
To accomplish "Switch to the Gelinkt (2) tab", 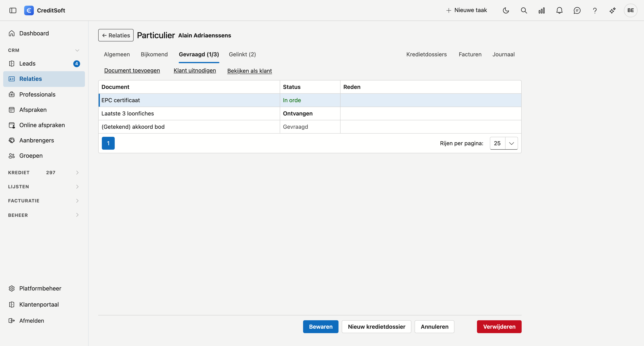I will point(242,54).
